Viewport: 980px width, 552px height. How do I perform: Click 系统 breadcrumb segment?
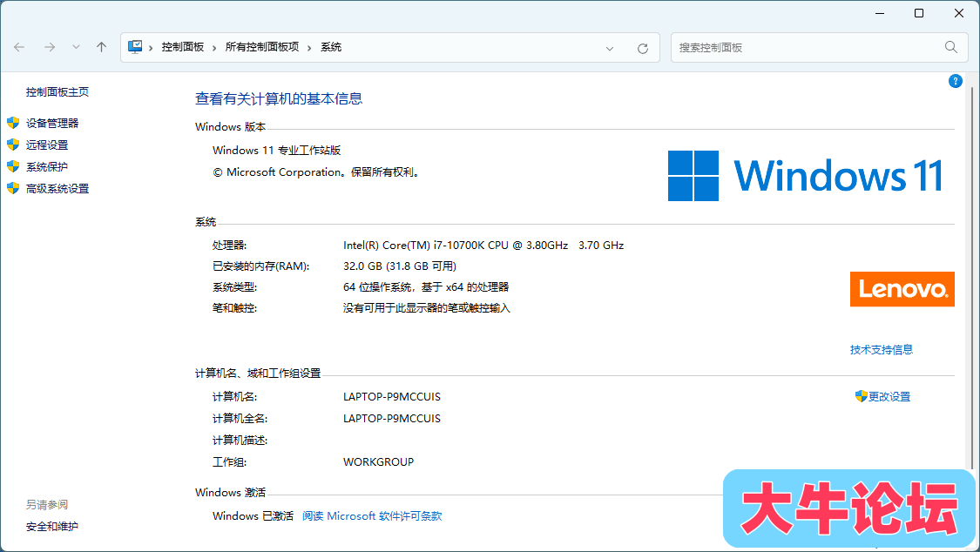coord(331,48)
